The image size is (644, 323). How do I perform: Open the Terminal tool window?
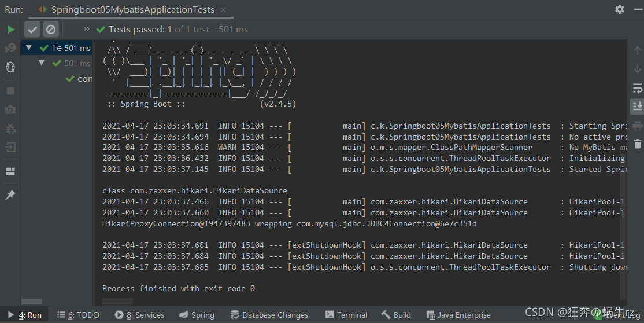(x=346, y=315)
